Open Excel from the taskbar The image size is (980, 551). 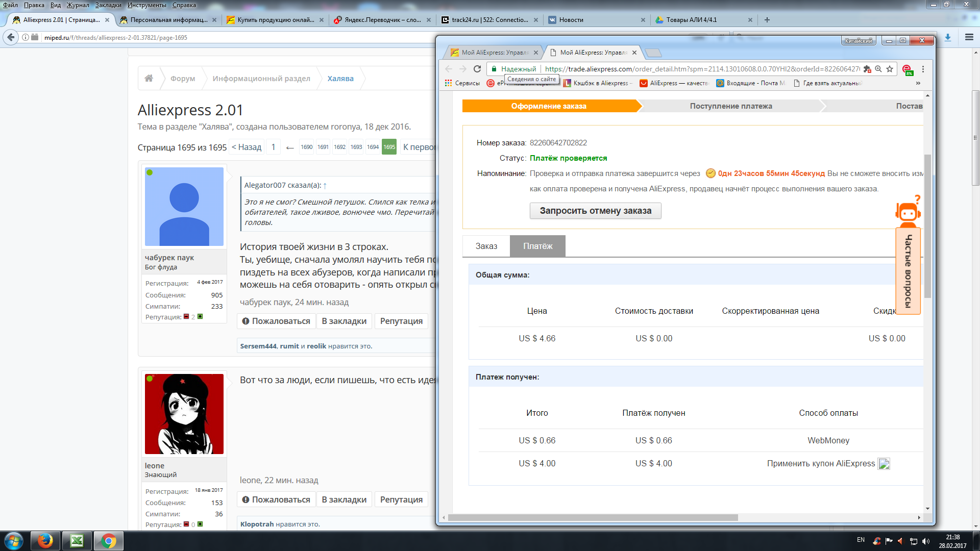(x=77, y=541)
